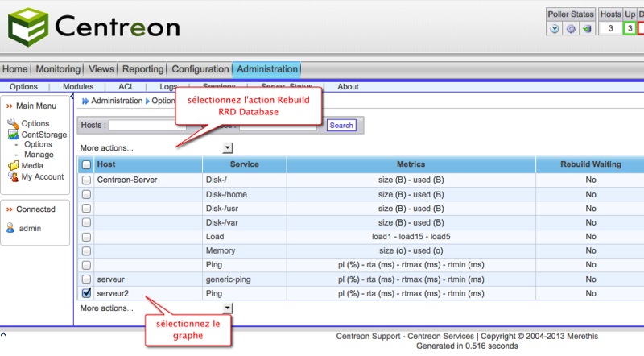Tick the select-all checkbox in table header
Viewport: 644px width, 356px height.
[86, 164]
